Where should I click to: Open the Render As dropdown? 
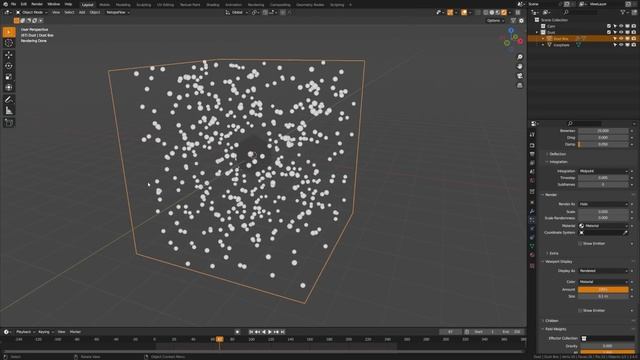click(603, 204)
